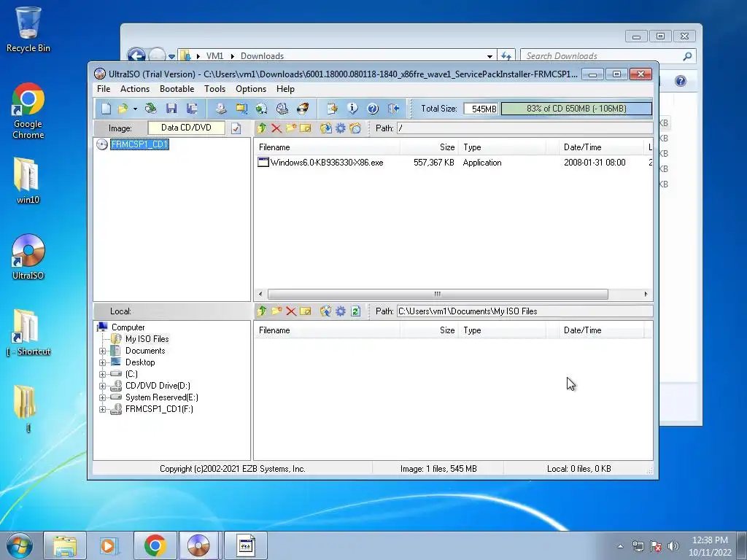This screenshot has width=747, height=560.
Task: Click the image file list horizontal scrollbar thumb
Action: 438,295
